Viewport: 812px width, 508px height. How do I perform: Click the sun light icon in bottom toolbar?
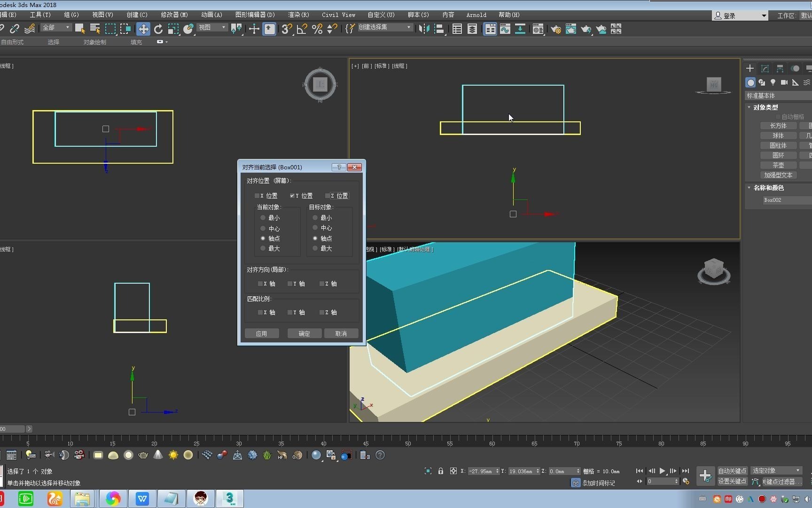pos(173,455)
